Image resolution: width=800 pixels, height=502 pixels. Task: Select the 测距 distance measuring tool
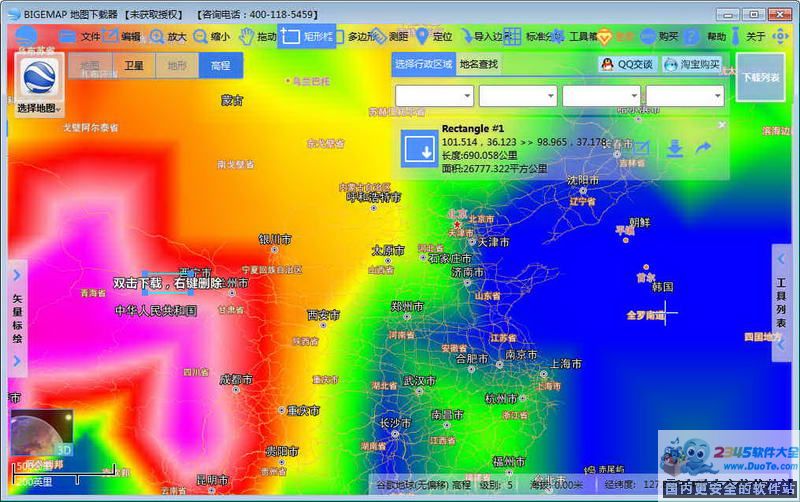[389, 37]
